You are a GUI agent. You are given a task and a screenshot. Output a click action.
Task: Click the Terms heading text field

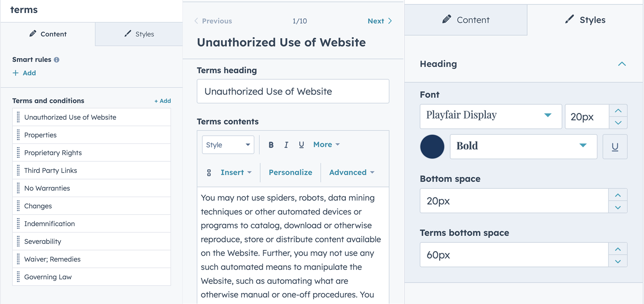[293, 91]
